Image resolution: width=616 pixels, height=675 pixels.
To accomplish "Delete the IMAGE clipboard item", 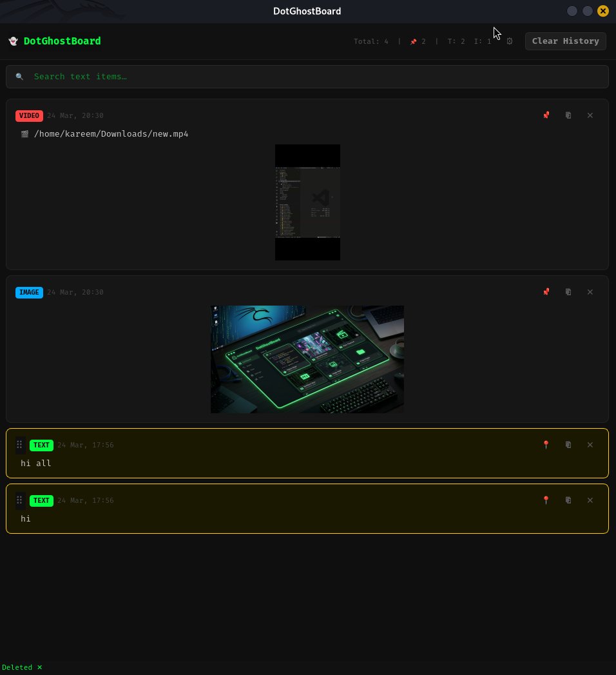I will pos(590,292).
